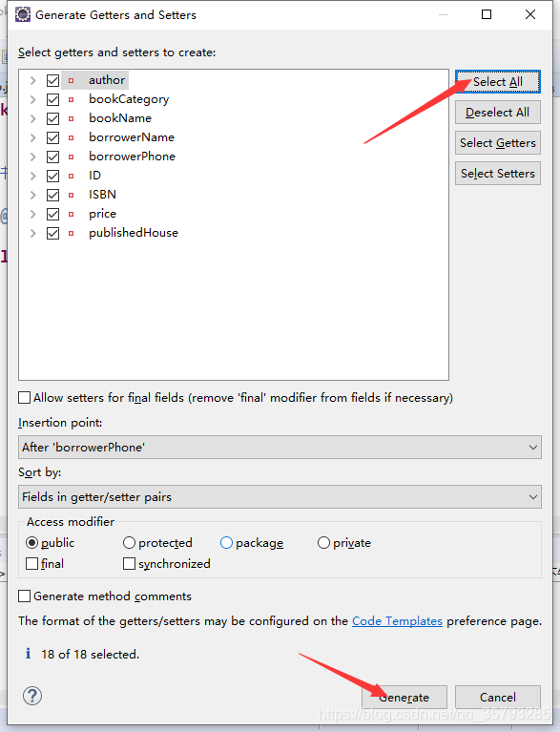The image size is (560, 732).
Task: Select the bookCategory row label
Action: tap(129, 99)
